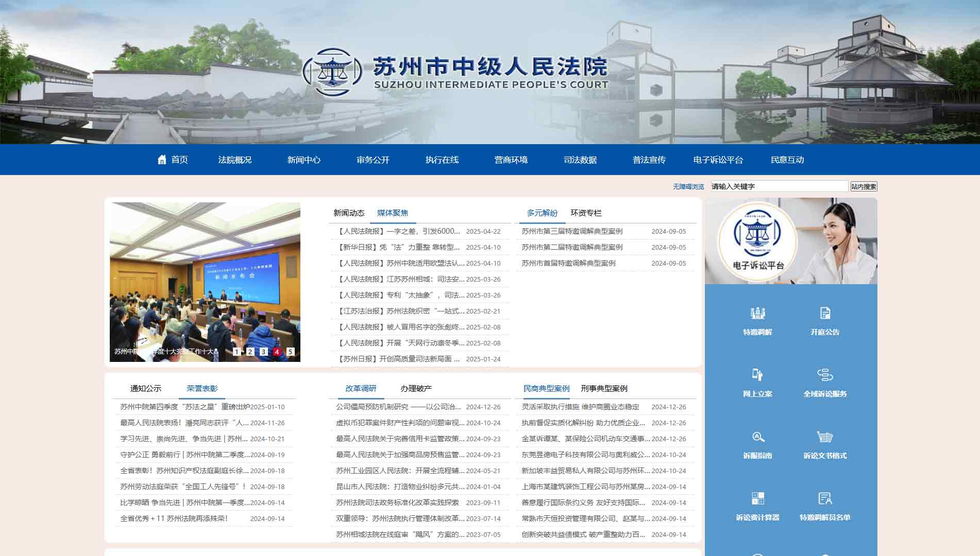Switch to the 媒体聚焦 tab

(x=392, y=213)
